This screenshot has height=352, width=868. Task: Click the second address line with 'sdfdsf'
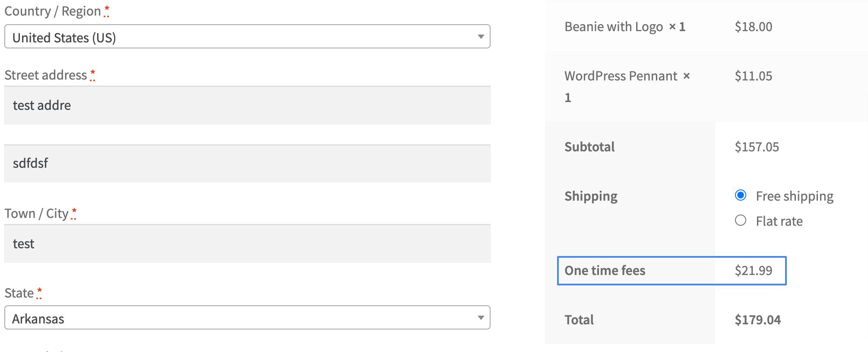(247, 163)
